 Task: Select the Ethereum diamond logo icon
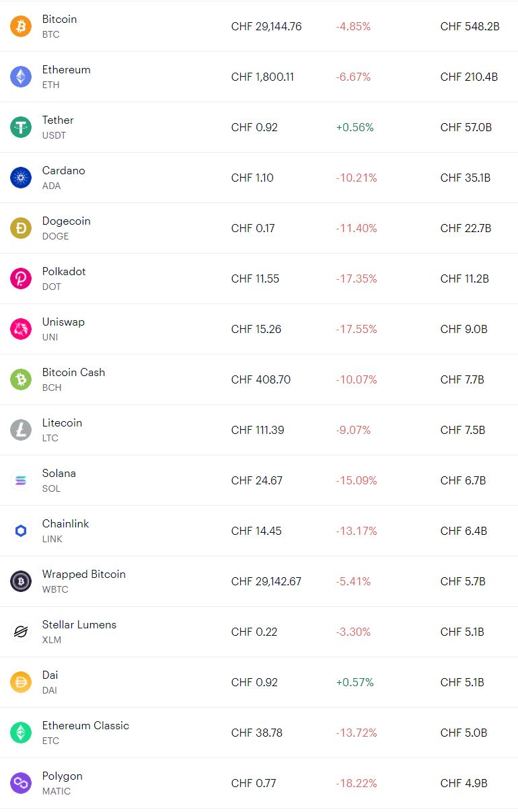pos(21,77)
